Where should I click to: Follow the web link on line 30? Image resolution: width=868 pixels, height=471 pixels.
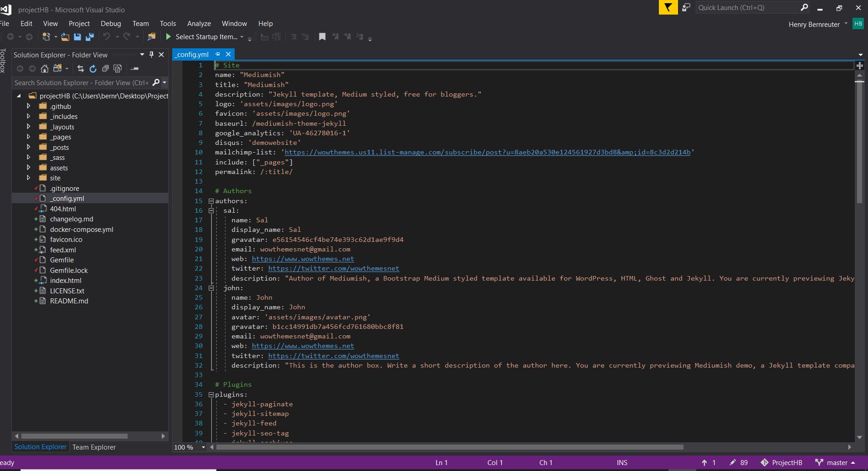(x=303, y=346)
